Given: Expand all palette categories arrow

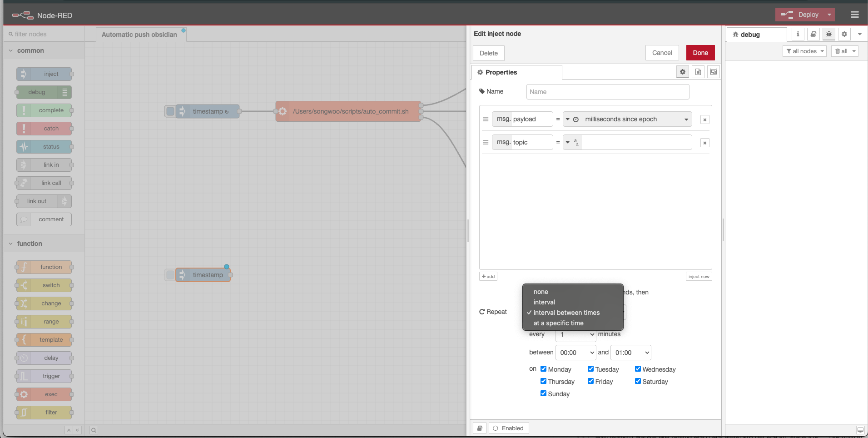Looking at the screenshot, I should click(77, 430).
